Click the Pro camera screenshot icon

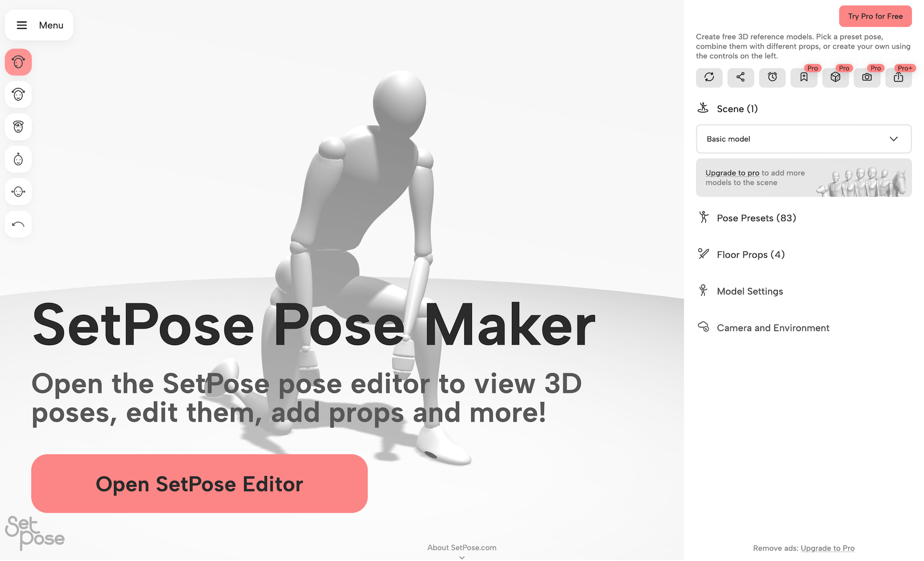[x=867, y=77]
